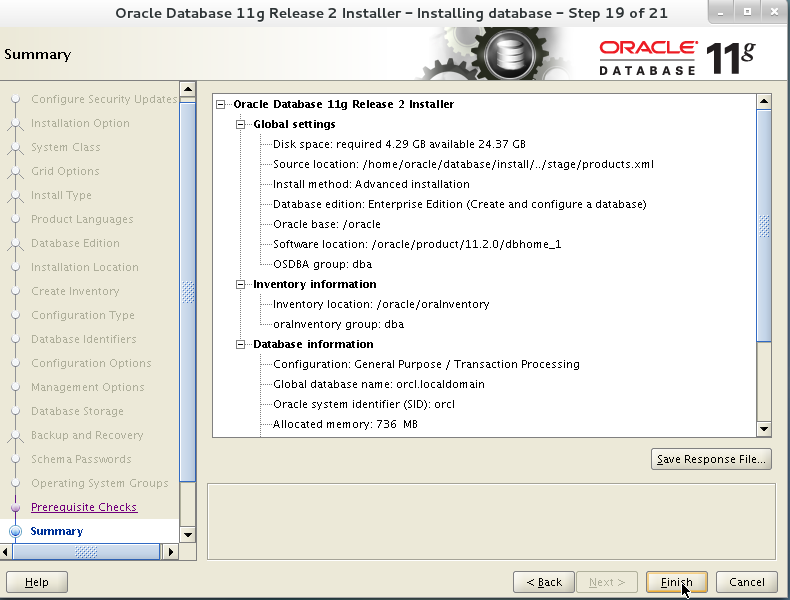Click Installation Location step
790x600 pixels.
coord(85,268)
